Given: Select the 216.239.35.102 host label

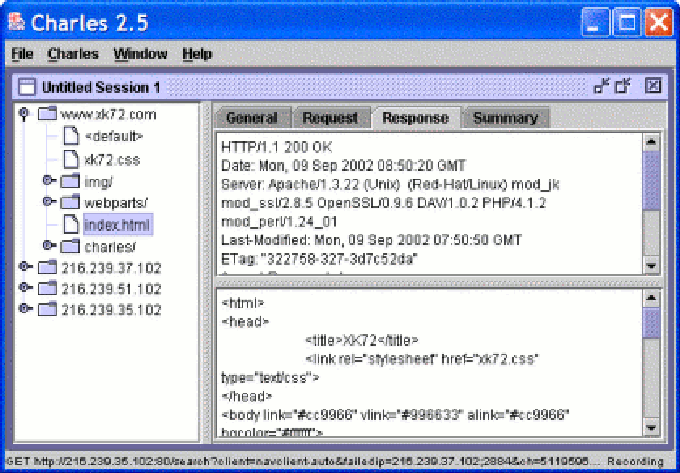Looking at the screenshot, I should coord(111,310).
